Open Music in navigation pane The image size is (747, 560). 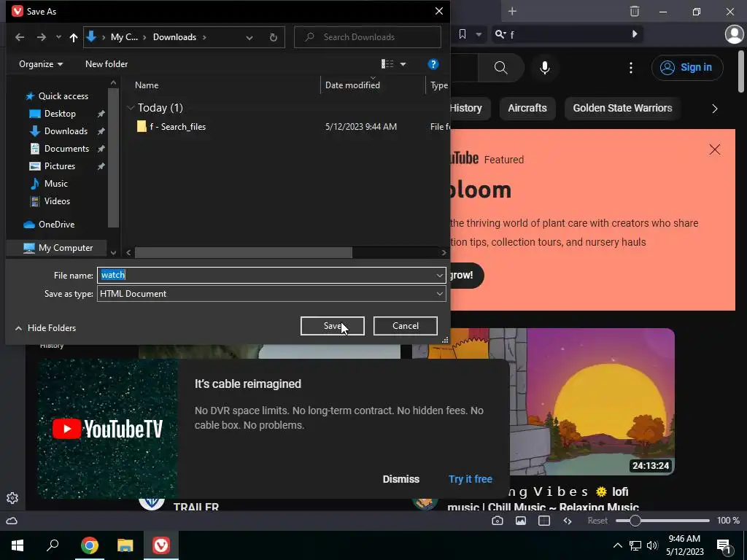(55, 183)
